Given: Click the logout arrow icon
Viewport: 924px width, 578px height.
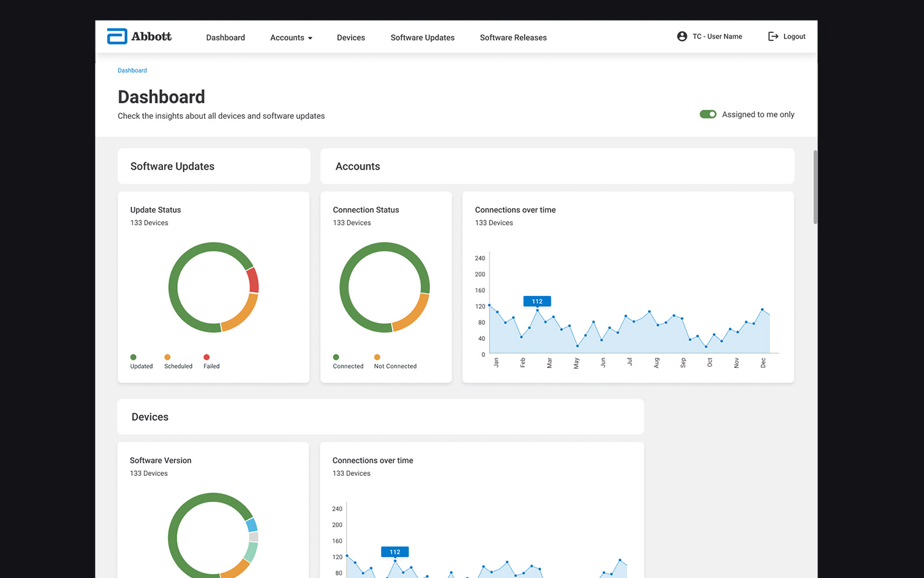Looking at the screenshot, I should pos(773,37).
